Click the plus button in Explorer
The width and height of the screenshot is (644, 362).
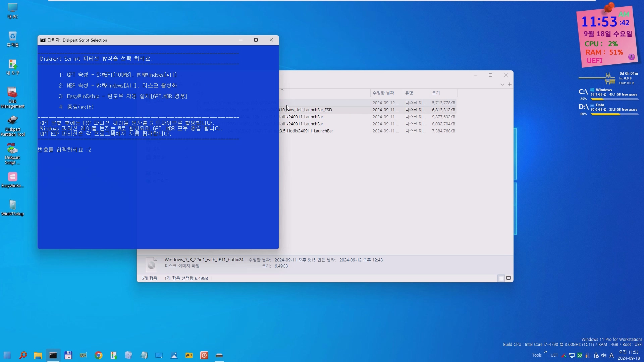tap(509, 84)
